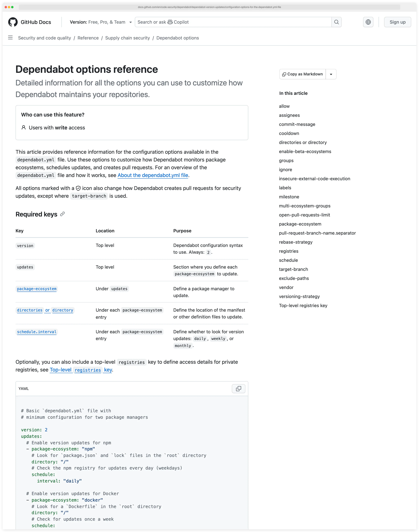Jump to Top-level registries key in sidebar
Image resolution: width=419 pixels, height=532 pixels.
pyautogui.click(x=303, y=306)
